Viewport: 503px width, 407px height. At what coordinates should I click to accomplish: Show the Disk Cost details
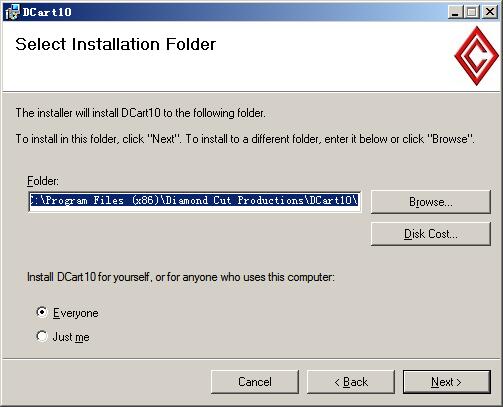click(x=431, y=234)
